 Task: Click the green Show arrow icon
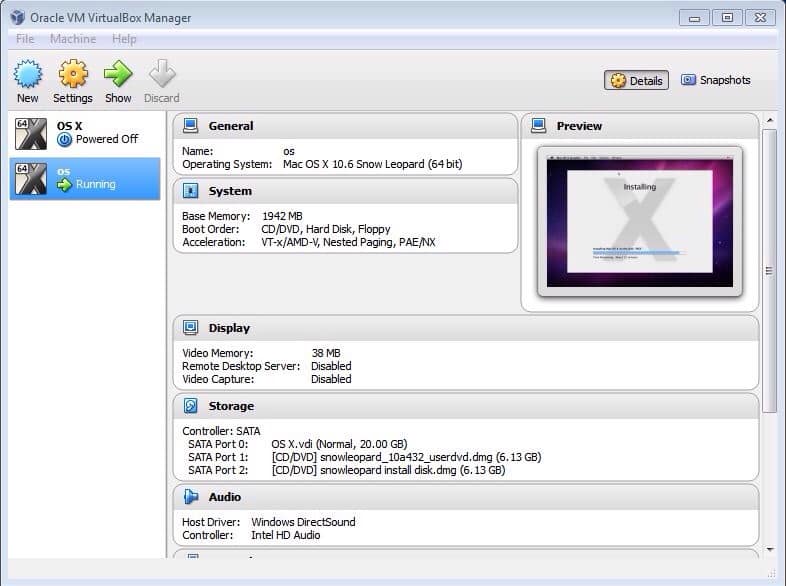click(118, 74)
